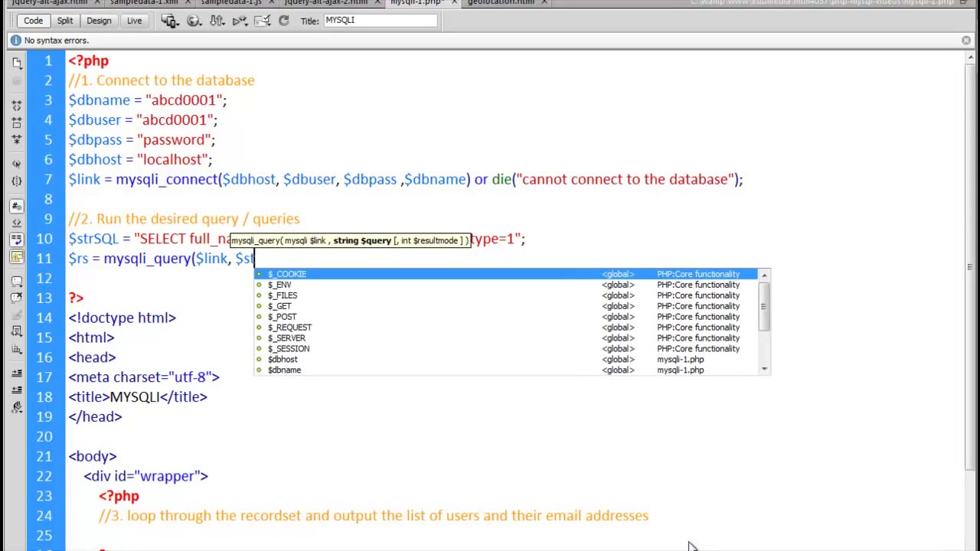
Task: Click the Select Parent Tag icon
Action: (x=17, y=164)
